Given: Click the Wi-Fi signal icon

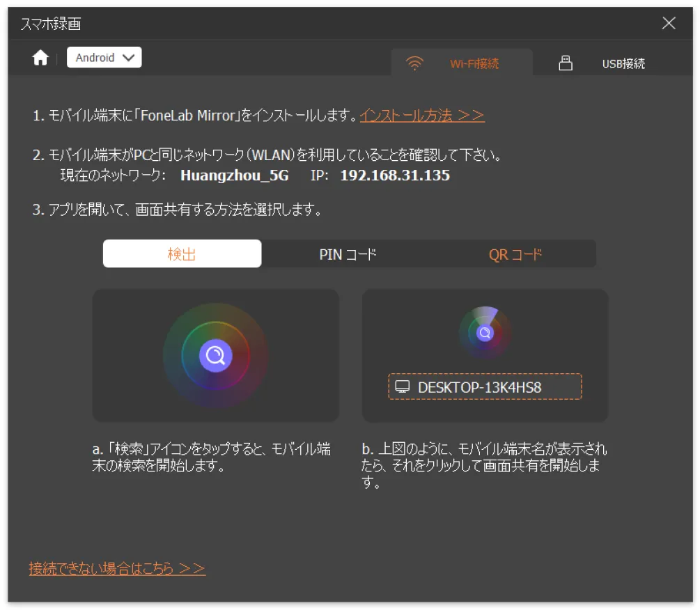Looking at the screenshot, I should coord(414,64).
